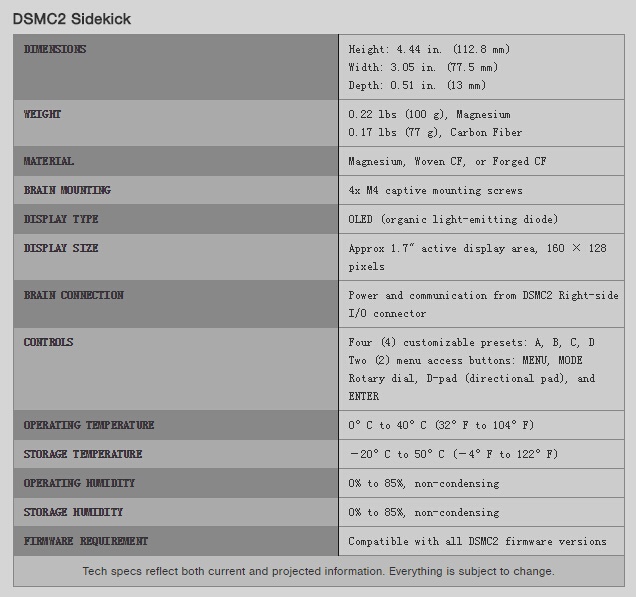636x597 pixels.
Task: Click the 0.17 lbs Carbon Fiber text
Action: coord(435,132)
